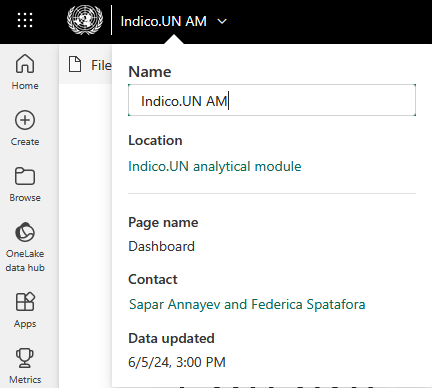Image resolution: width=432 pixels, height=388 pixels.
Task: Click inside the Name input field
Action: pos(272,100)
